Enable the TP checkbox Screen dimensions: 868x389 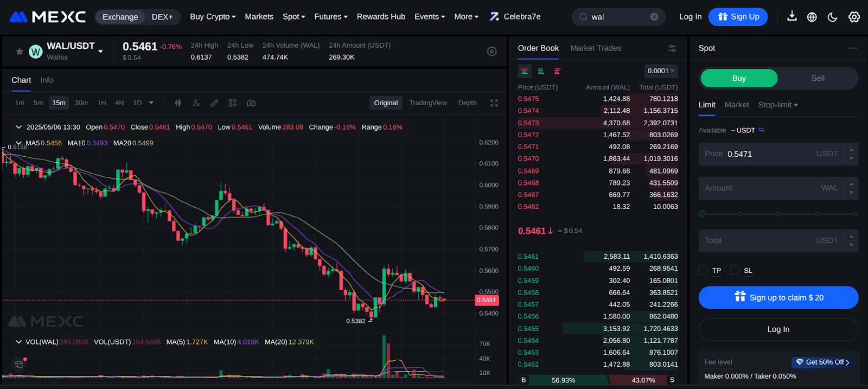point(703,270)
